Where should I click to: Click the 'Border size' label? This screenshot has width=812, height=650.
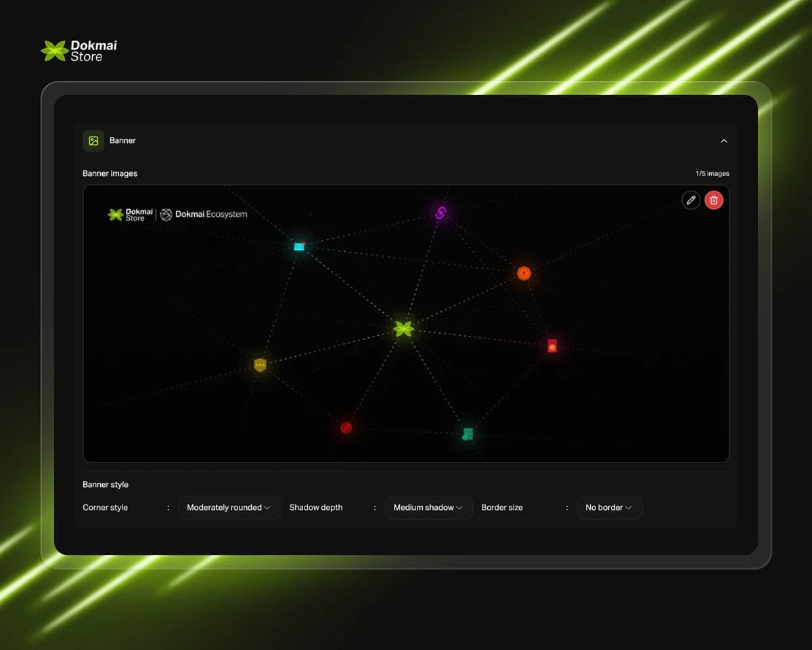[x=502, y=507]
